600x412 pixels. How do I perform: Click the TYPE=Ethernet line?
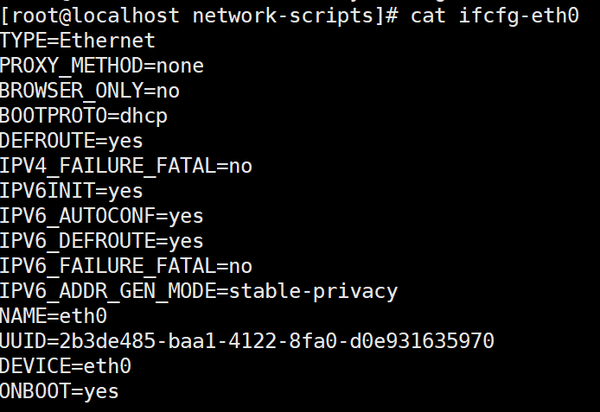point(78,41)
